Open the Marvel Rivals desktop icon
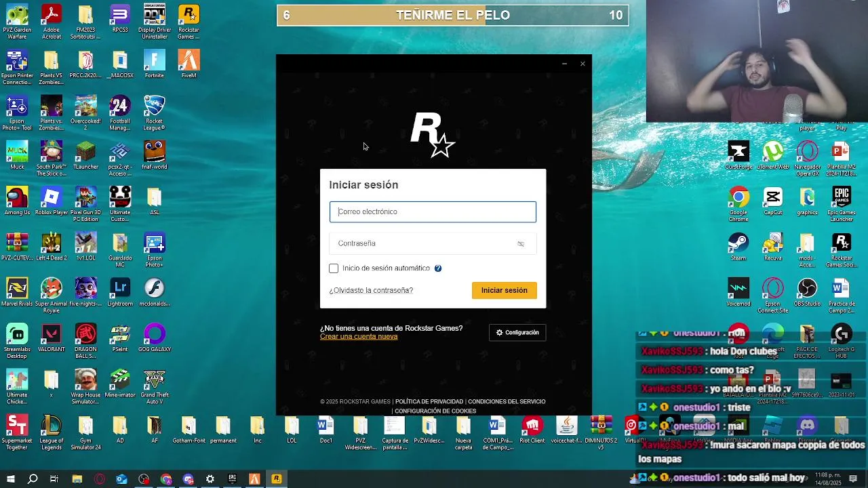The image size is (868, 488). (x=17, y=292)
